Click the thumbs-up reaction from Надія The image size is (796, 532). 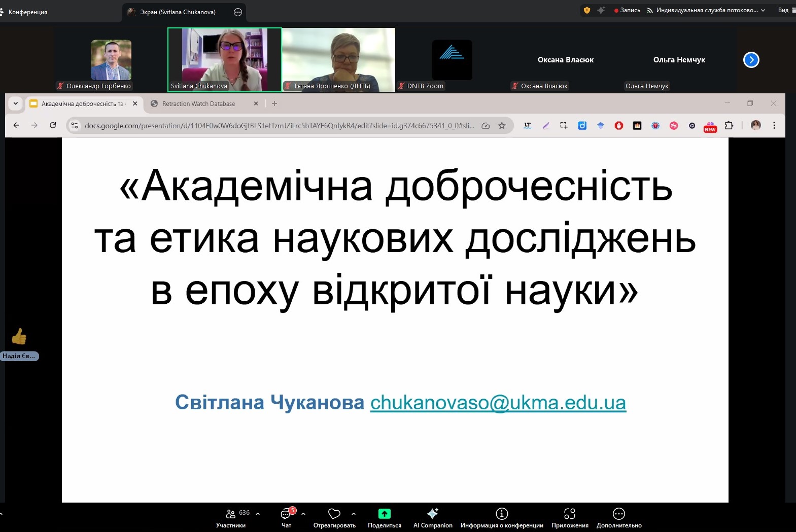coord(19,336)
